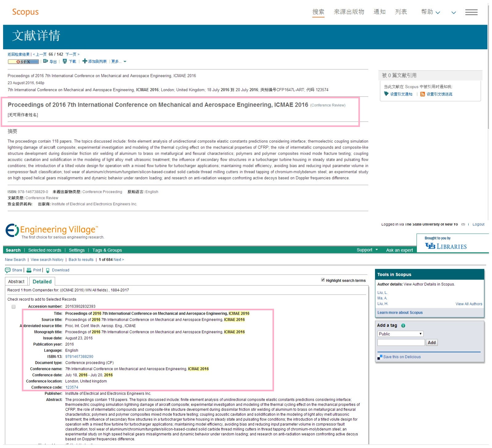
Task: Click the Share speech bubble icon
Action: click(8, 270)
